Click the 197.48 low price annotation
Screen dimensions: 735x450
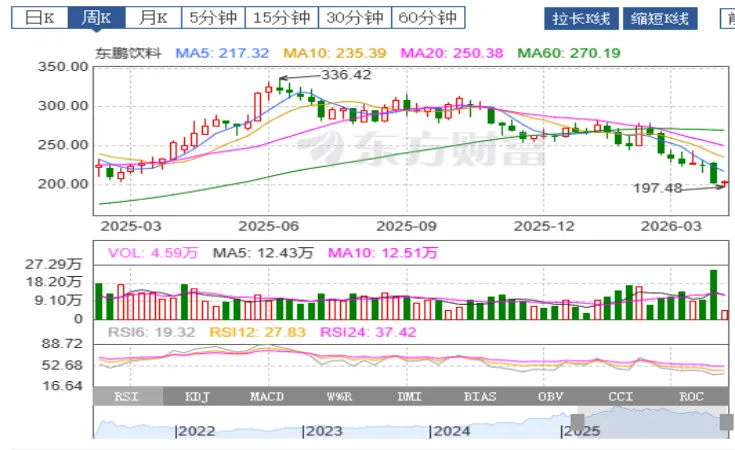click(657, 188)
